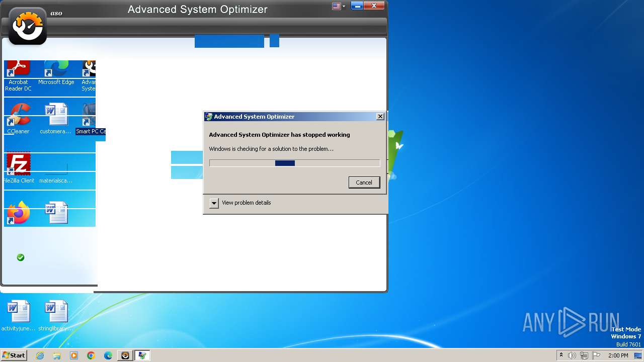Click the materialsca... file label

pyautogui.click(x=56, y=180)
